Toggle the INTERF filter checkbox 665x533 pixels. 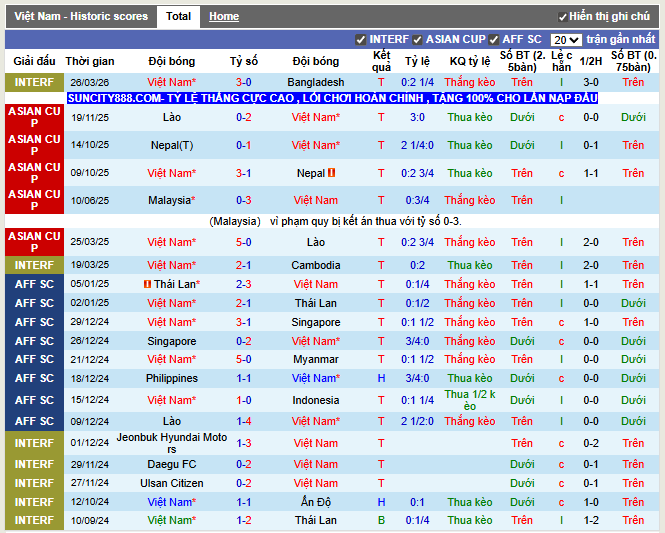click(361, 40)
